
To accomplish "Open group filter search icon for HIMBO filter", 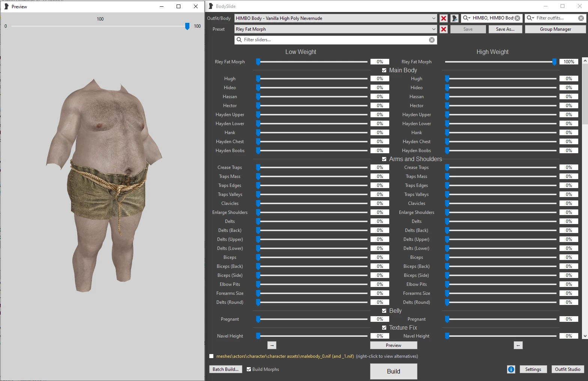I will coord(466,18).
